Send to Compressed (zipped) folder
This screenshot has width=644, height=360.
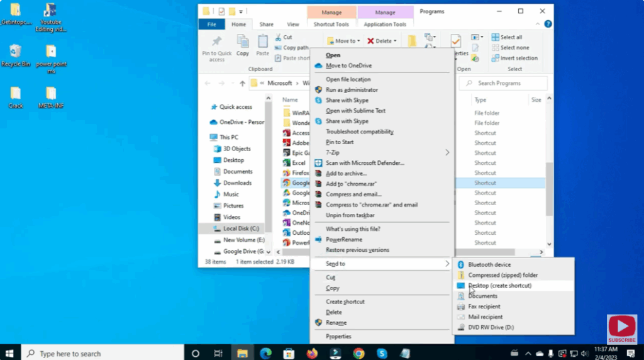[x=502, y=275]
